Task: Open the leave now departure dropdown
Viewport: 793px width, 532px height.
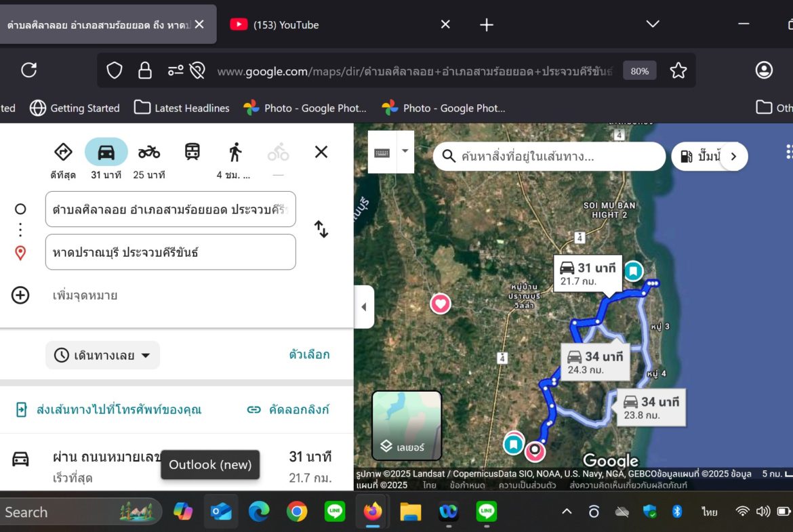Action: coord(103,355)
